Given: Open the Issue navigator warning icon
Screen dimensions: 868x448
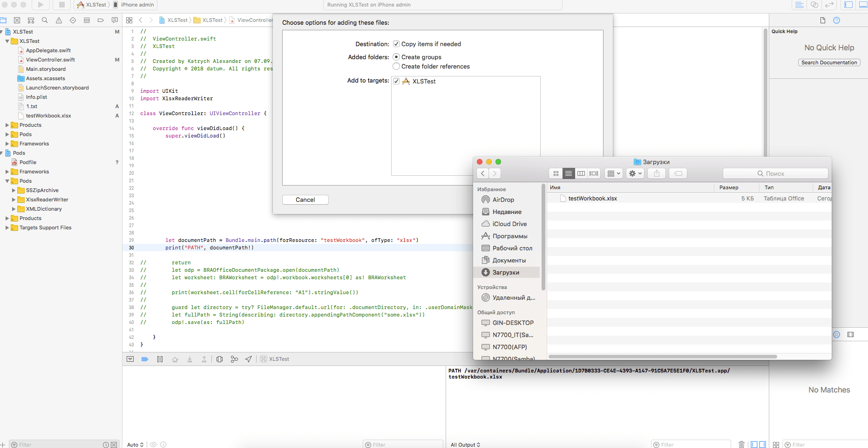Looking at the screenshot, I should (x=59, y=20).
